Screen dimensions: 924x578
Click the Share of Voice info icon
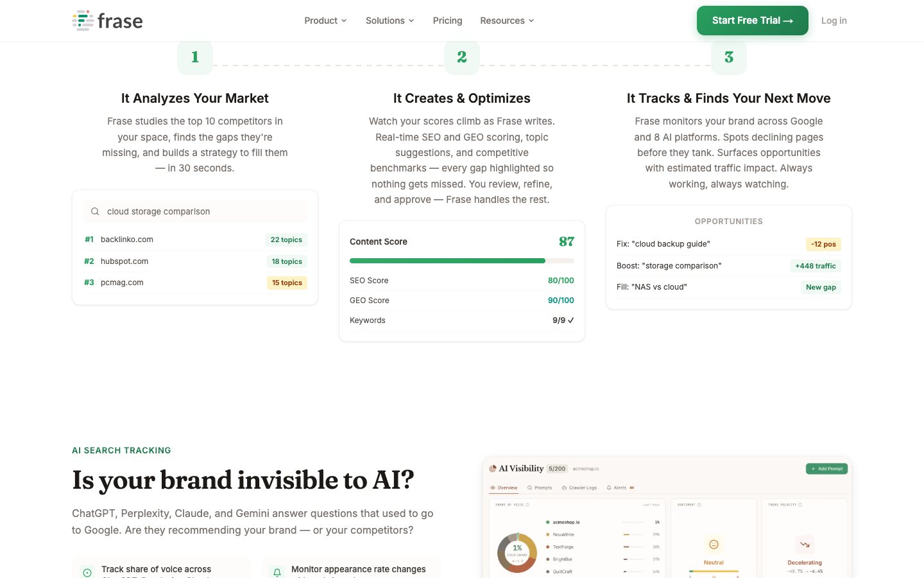coord(527,505)
